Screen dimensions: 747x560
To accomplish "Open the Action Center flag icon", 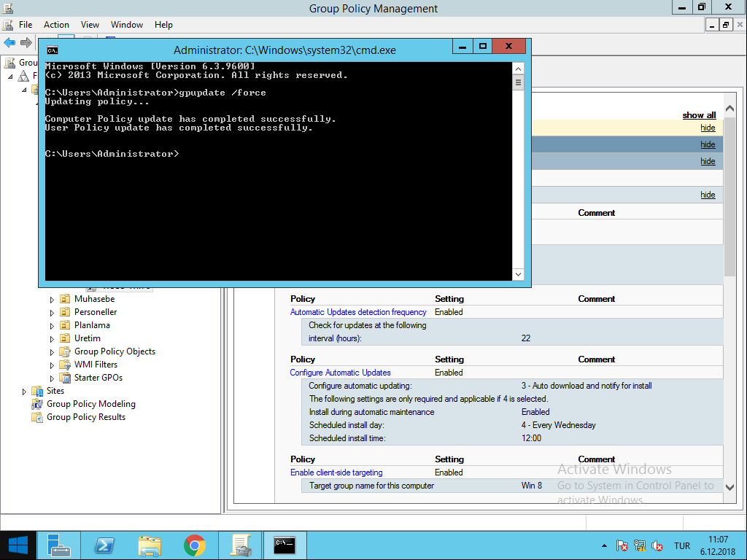I will click(622, 545).
